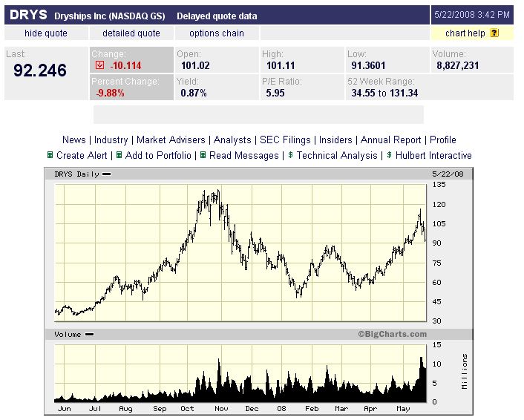Open the options chain link

click(x=217, y=33)
